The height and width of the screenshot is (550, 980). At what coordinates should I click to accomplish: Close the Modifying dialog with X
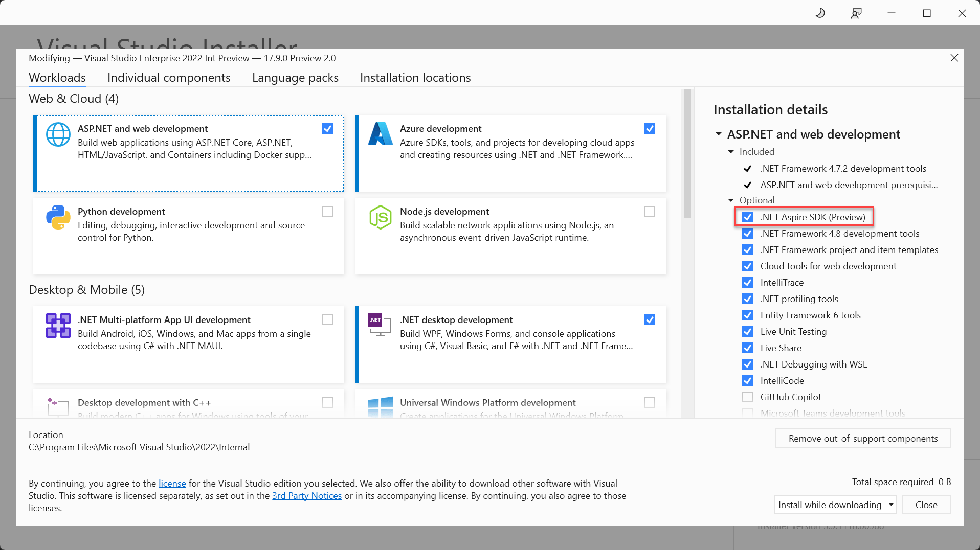[x=954, y=58]
